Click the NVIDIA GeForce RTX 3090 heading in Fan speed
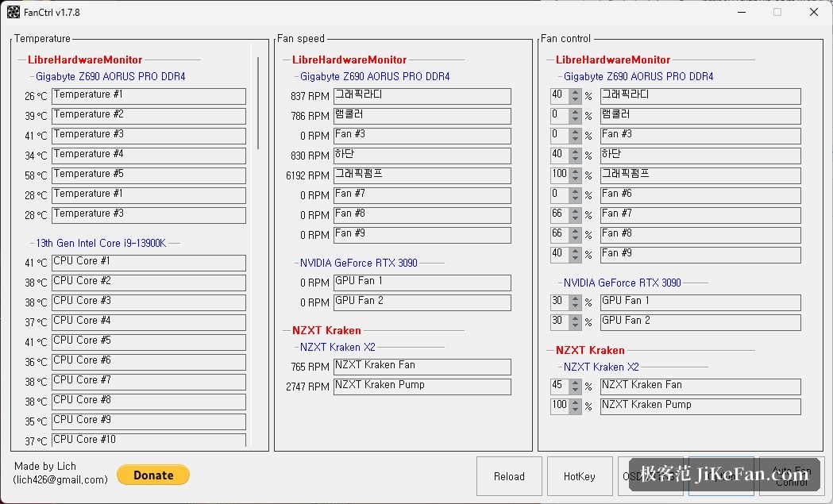This screenshot has height=504, width=833. pos(359,263)
